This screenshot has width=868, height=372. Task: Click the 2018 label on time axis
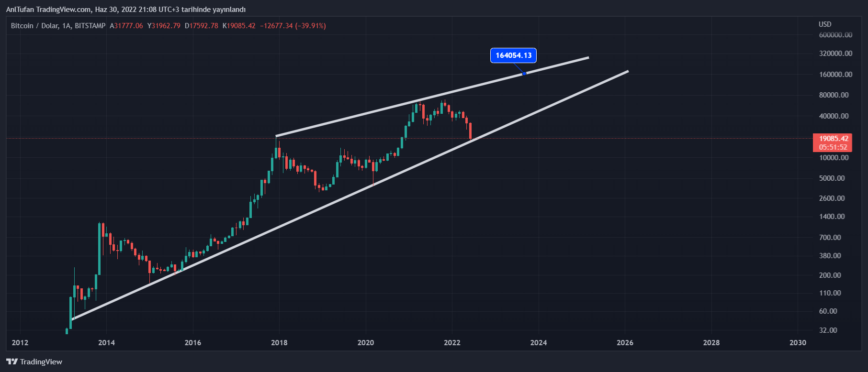coord(279,342)
